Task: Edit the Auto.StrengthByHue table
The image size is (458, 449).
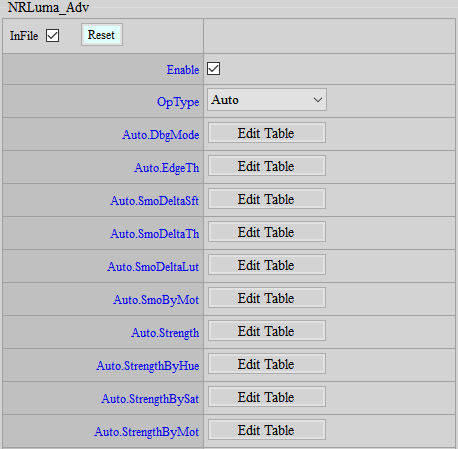Action: pyautogui.click(x=267, y=364)
